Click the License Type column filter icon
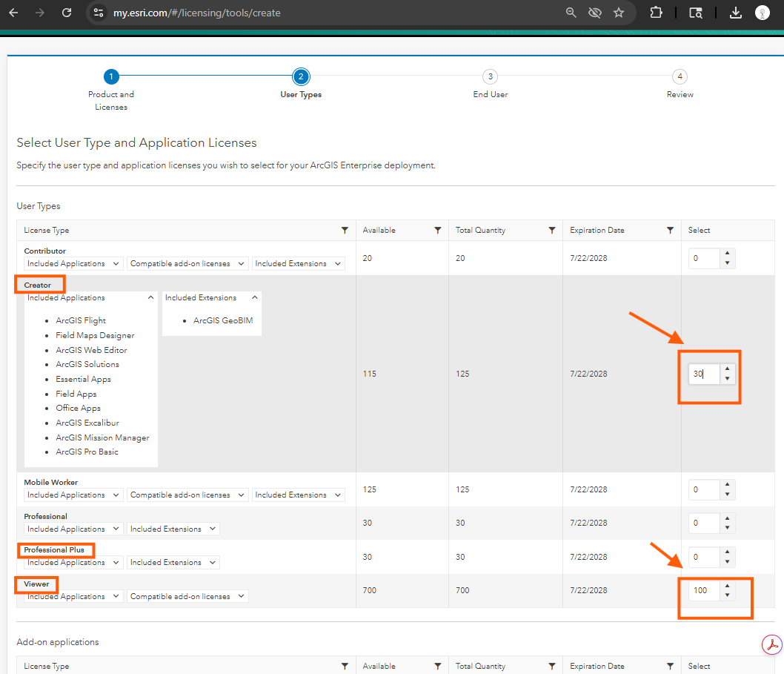The height and width of the screenshot is (674, 784). [x=345, y=231]
